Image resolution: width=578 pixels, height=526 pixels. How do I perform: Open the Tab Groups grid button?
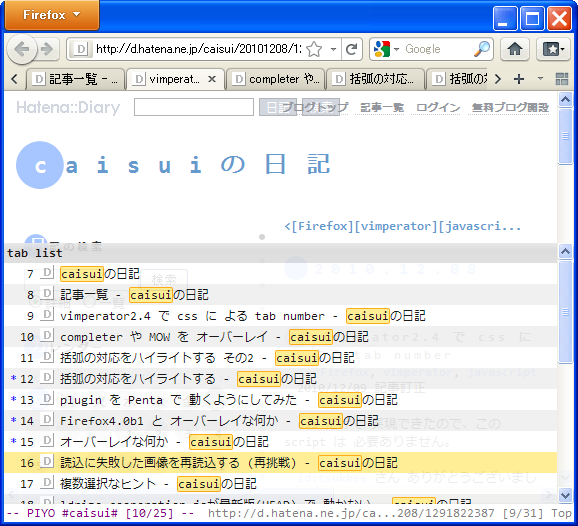pos(562,79)
